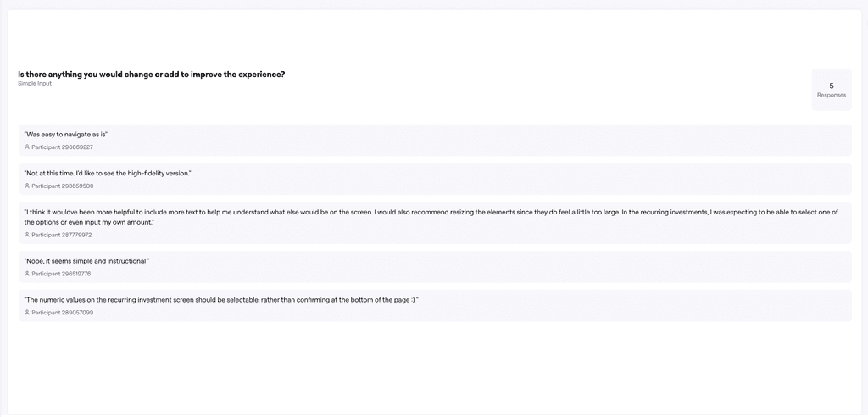
Task: Click the response about numeric values being selectable
Action: (x=221, y=299)
